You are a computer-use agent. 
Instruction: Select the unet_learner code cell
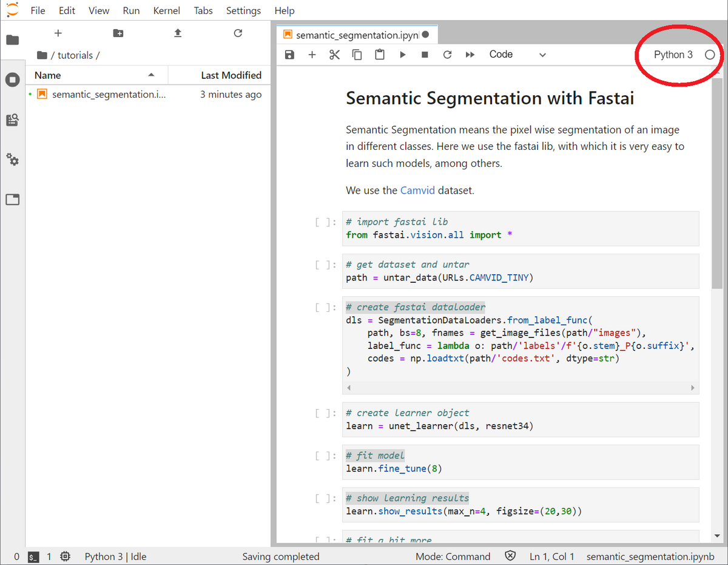[x=521, y=419]
